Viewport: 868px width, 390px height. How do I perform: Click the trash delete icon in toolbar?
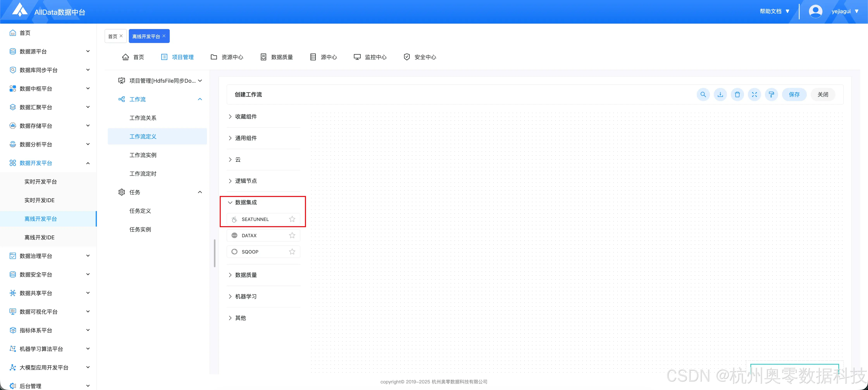click(737, 95)
